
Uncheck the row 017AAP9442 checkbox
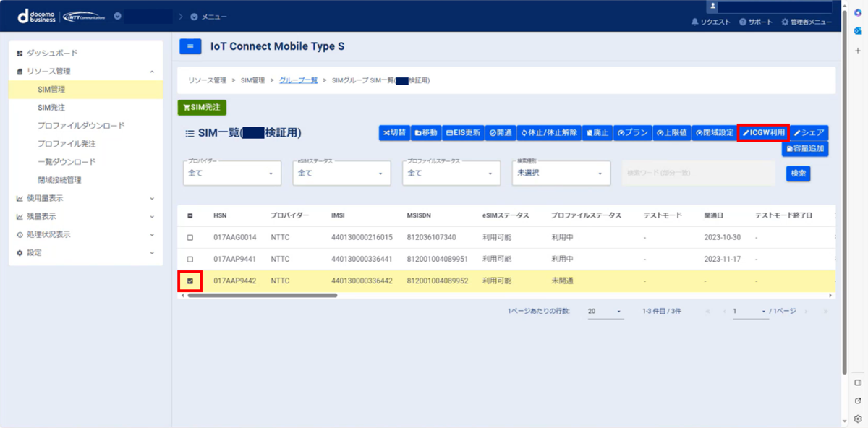click(x=190, y=281)
